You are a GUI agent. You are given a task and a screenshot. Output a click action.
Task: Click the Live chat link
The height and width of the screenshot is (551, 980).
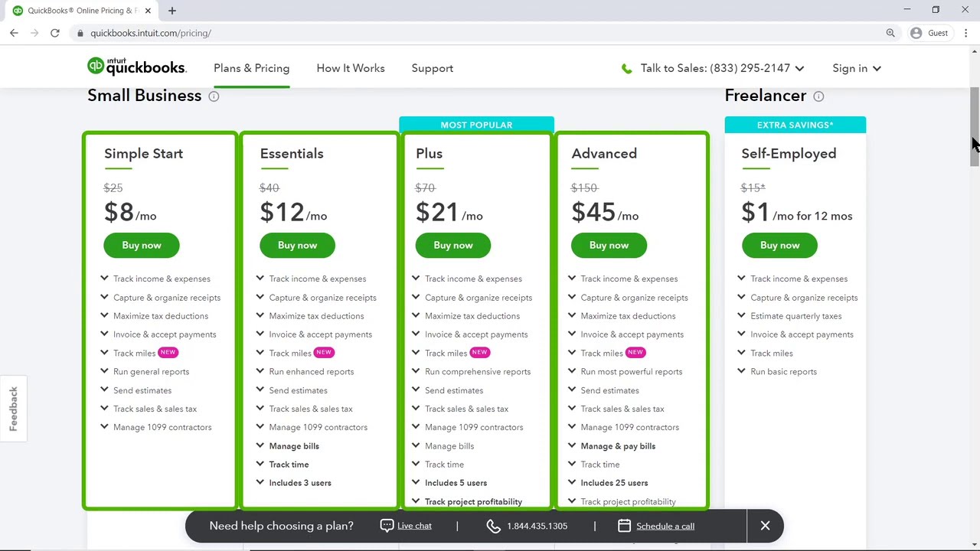tap(414, 526)
